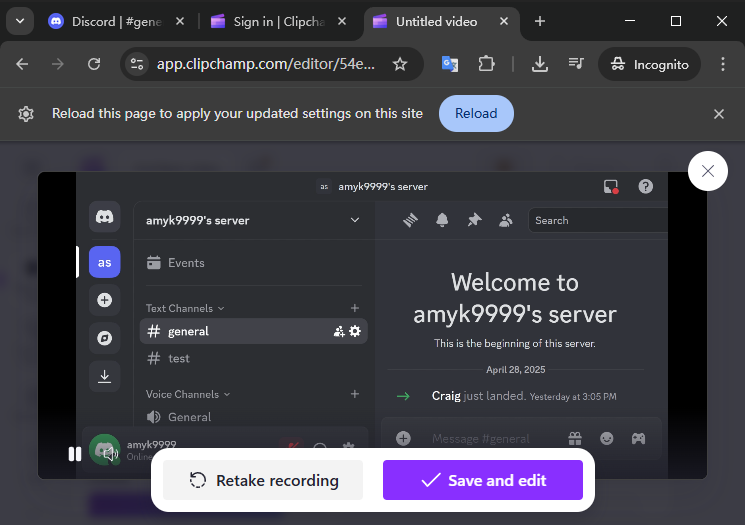The image size is (745, 525).
Task: Click Discord home icon in preview
Action: click(105, 217)
